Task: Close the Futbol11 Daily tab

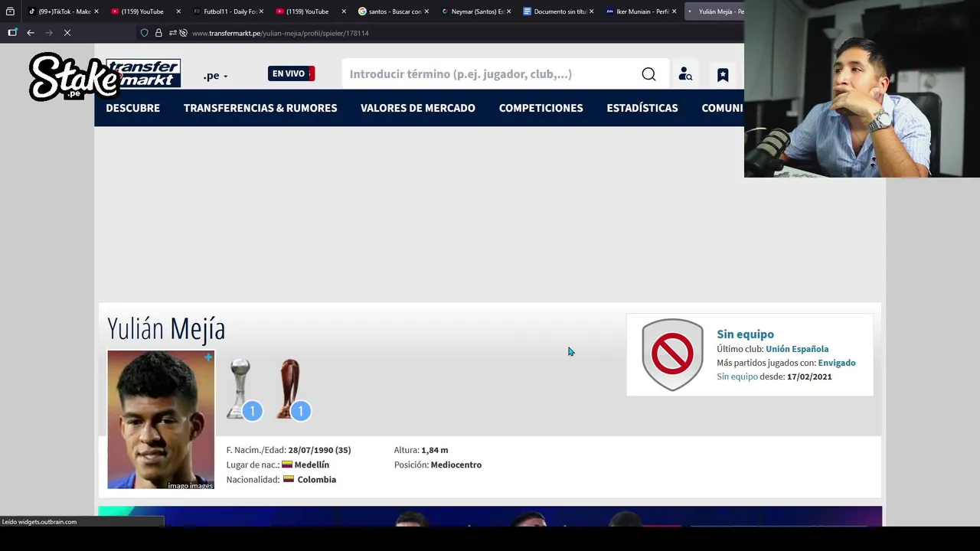Action: click(261, 11)
